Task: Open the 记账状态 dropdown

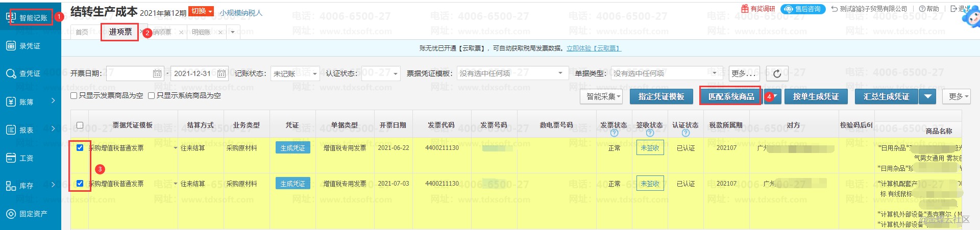Action: click(x=295, y=73)
